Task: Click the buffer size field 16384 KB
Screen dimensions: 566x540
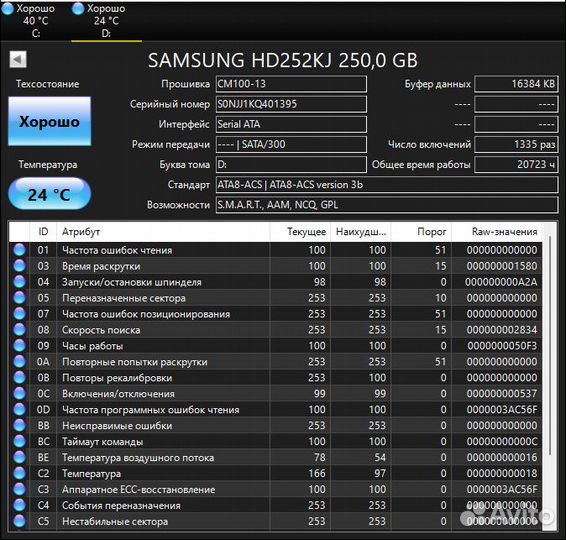Action: pyautogui.click(x=516, y=84)
